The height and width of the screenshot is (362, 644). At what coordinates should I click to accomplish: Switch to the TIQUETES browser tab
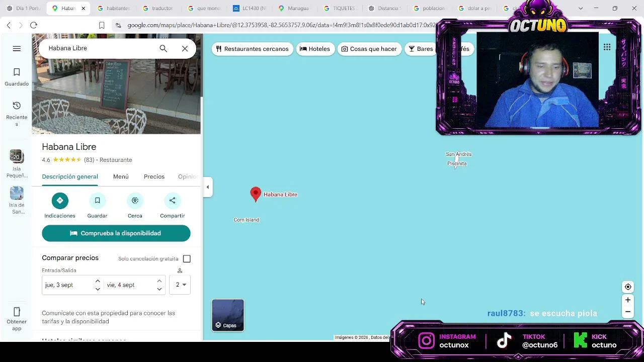click(x=340, y=8)
